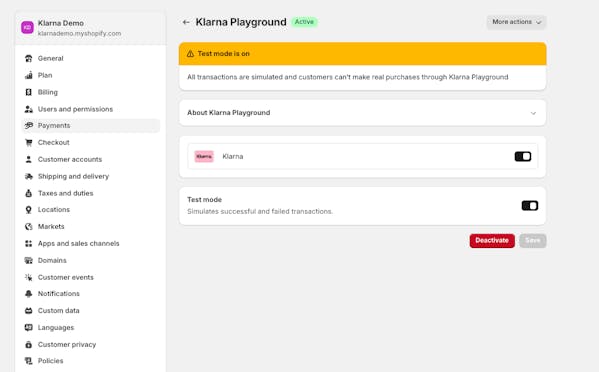This screenshot has width=599, height=372.
Task: Click the Billing icon in sidebar
Action: [x=29, y=92]
